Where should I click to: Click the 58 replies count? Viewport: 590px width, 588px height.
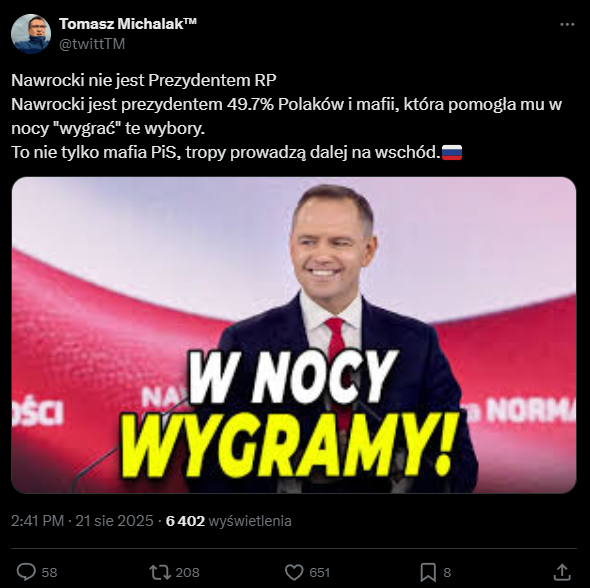pyautogui.click(x=49, y=573)
